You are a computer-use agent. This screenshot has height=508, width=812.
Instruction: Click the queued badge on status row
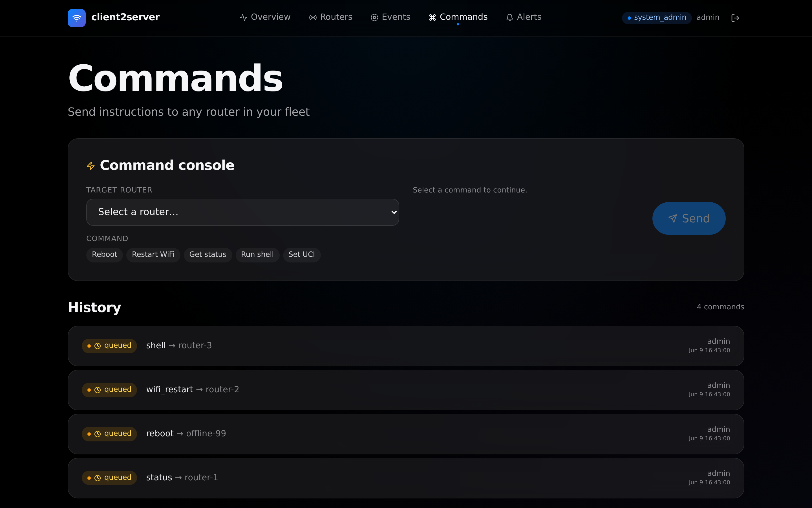[109, 478]
